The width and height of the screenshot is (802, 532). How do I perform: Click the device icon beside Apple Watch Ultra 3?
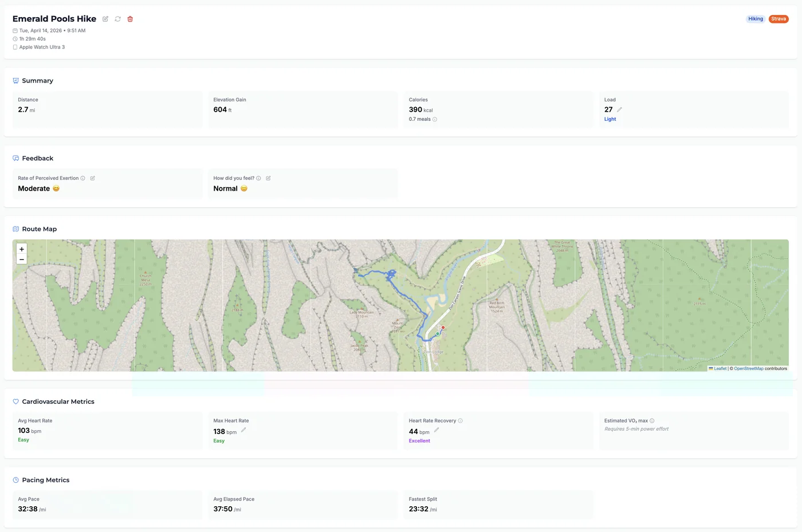15,47
